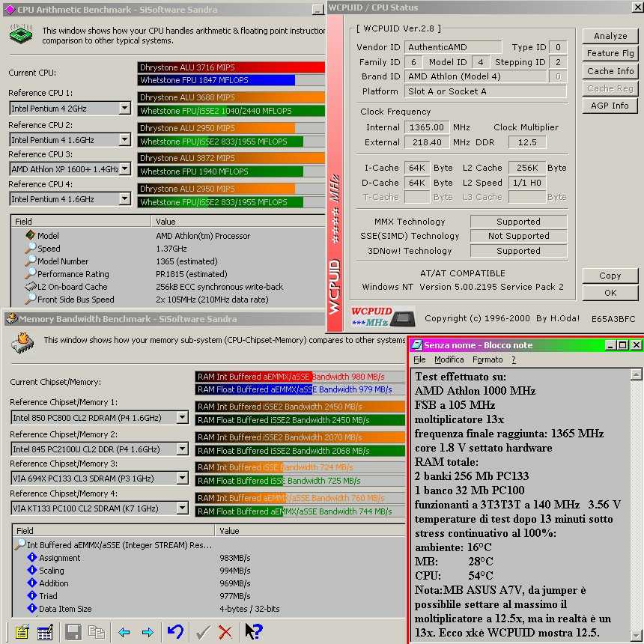Open Reference CPU 4 dropdown arrow

coord(124,198)
